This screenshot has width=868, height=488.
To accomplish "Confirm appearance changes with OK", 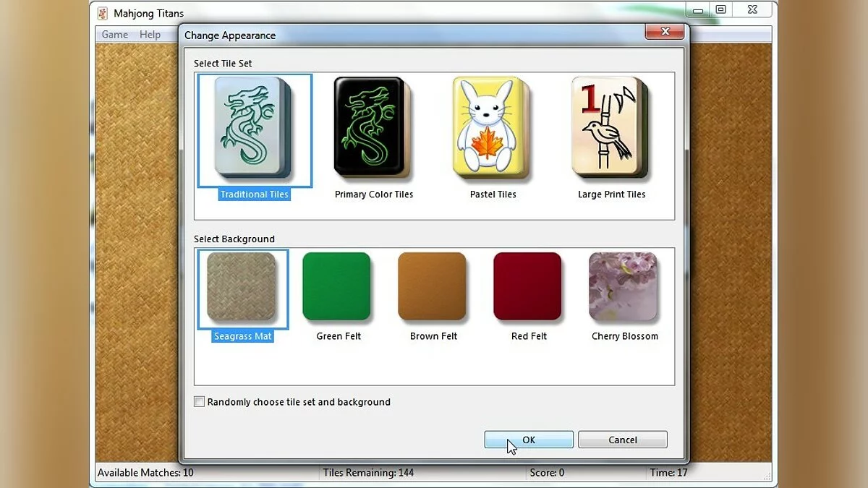I will point(529,440).
